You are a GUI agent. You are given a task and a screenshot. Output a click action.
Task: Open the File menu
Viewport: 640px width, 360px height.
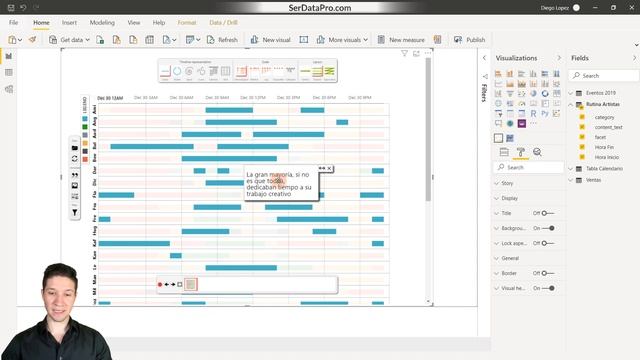click(x=13, y=22)
